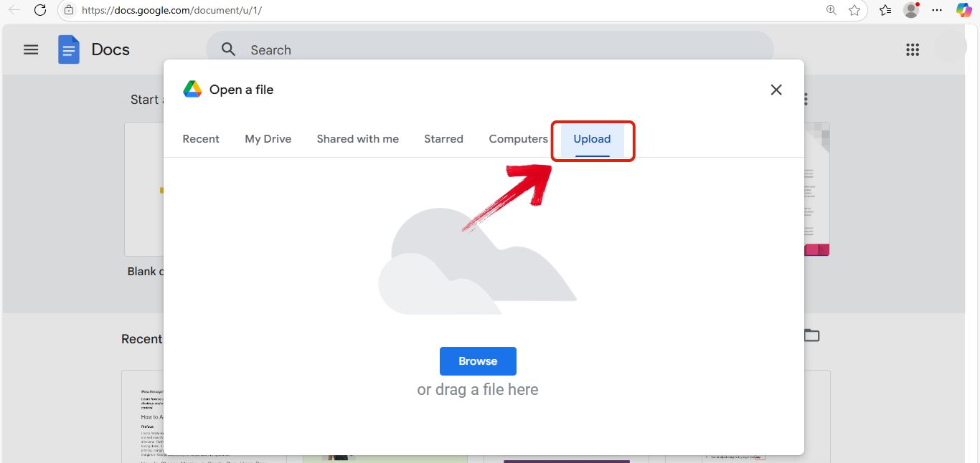
Task: View files under the Computers tab
Action: pyautogui.click(x=518, y=139)
